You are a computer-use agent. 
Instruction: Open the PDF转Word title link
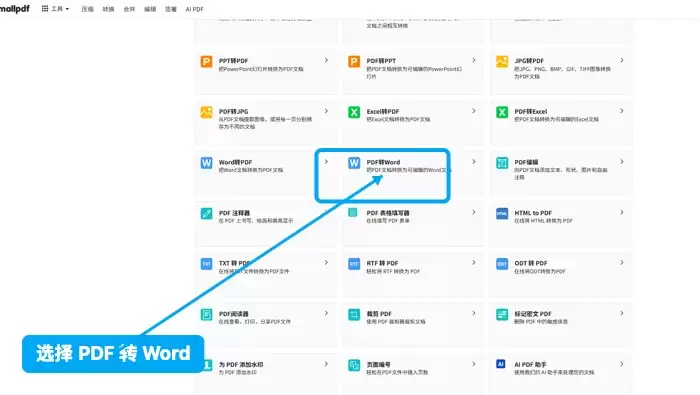click(x=383, y=162)
